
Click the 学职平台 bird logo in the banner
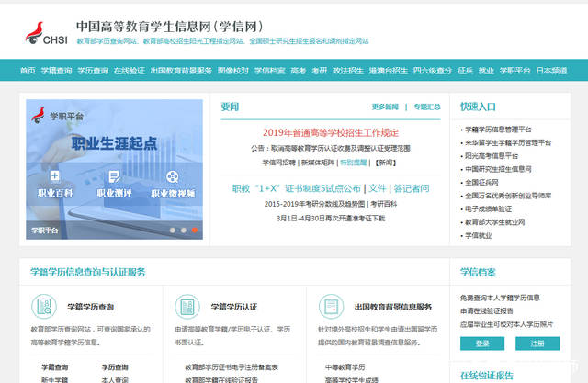[38, 116]
